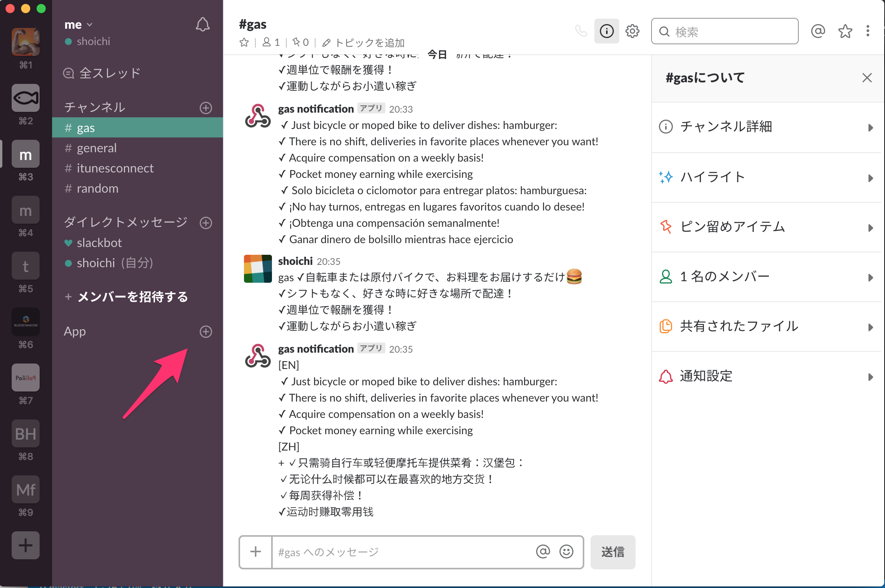Open mentions with the @ header icon

click(x=818, y=31)
